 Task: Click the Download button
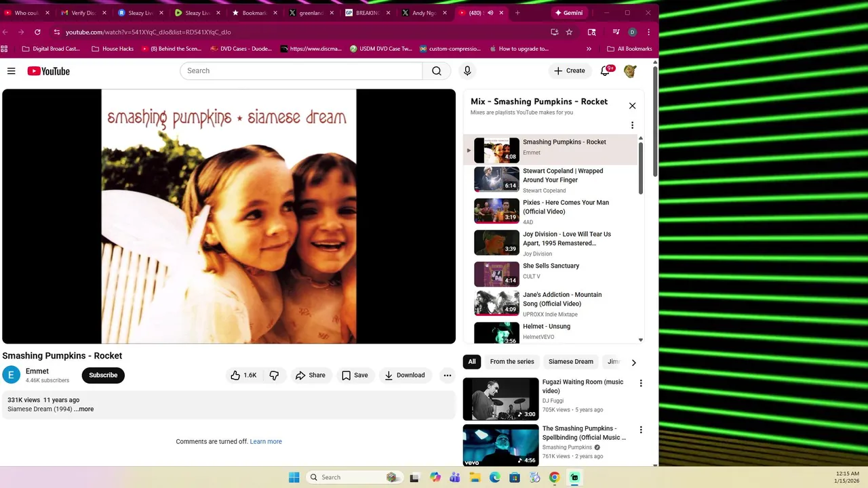(x=404, y=375)
